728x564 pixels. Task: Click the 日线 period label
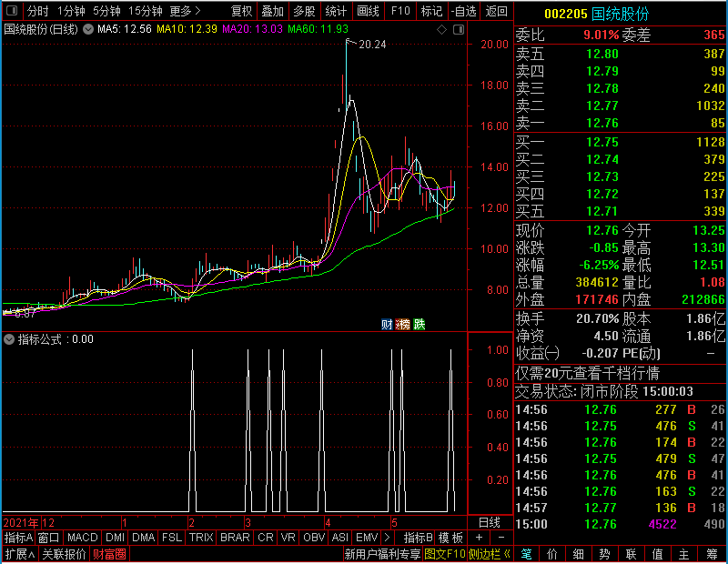[490, 523]
